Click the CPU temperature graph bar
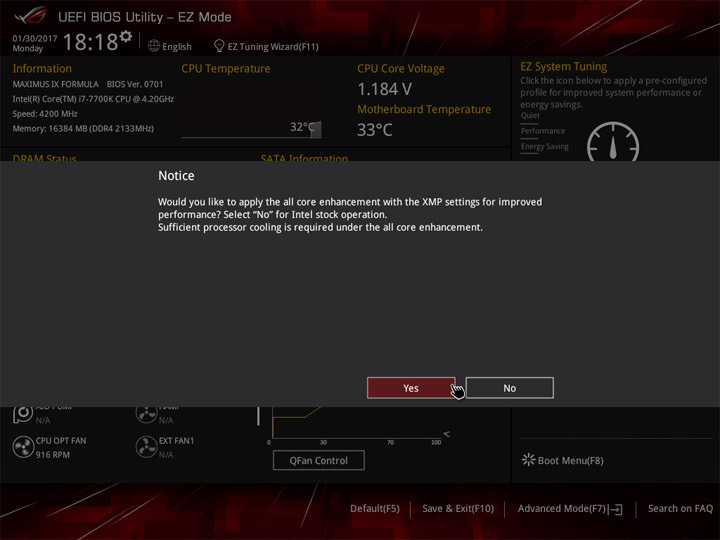 point(316,129)
